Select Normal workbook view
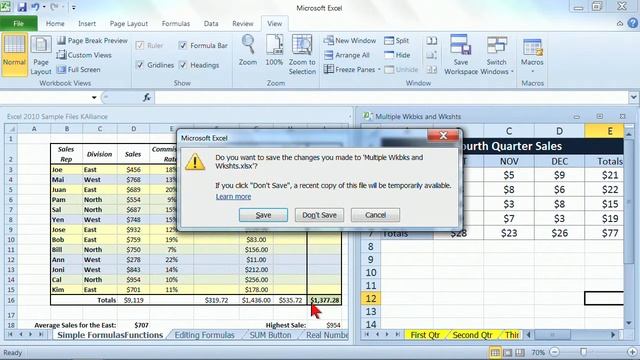Screen dimensions: 640x360 pyautogui.click(x=14, y=55)
